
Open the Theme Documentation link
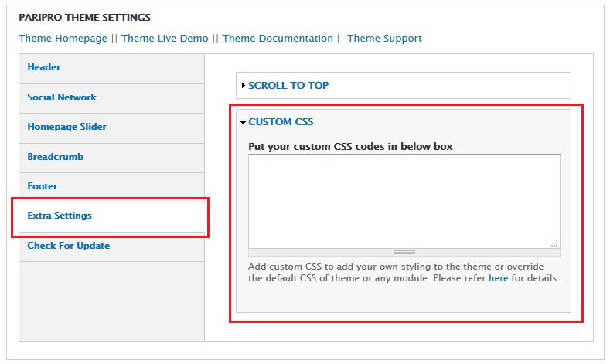pyautogui.click(x=278, y=39)
